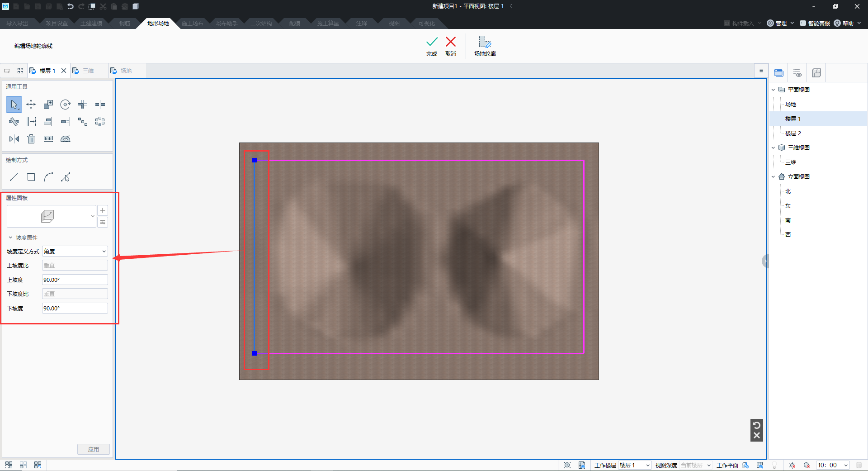Activate the radial array tool
Screen dimensions: 868x471
(x=100, y=122)
